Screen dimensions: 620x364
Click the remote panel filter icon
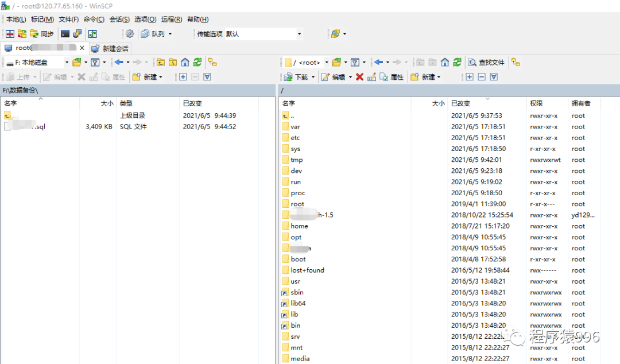tap(355, 62)
